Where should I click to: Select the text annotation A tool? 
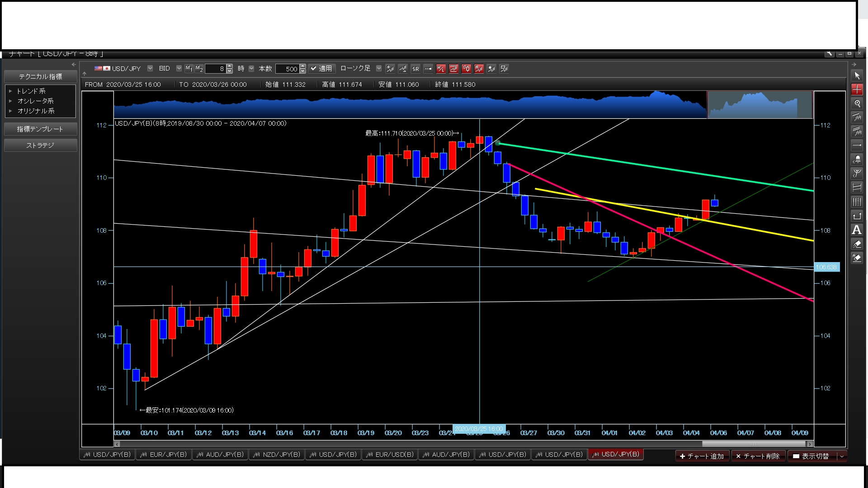[x=857, y=230]
